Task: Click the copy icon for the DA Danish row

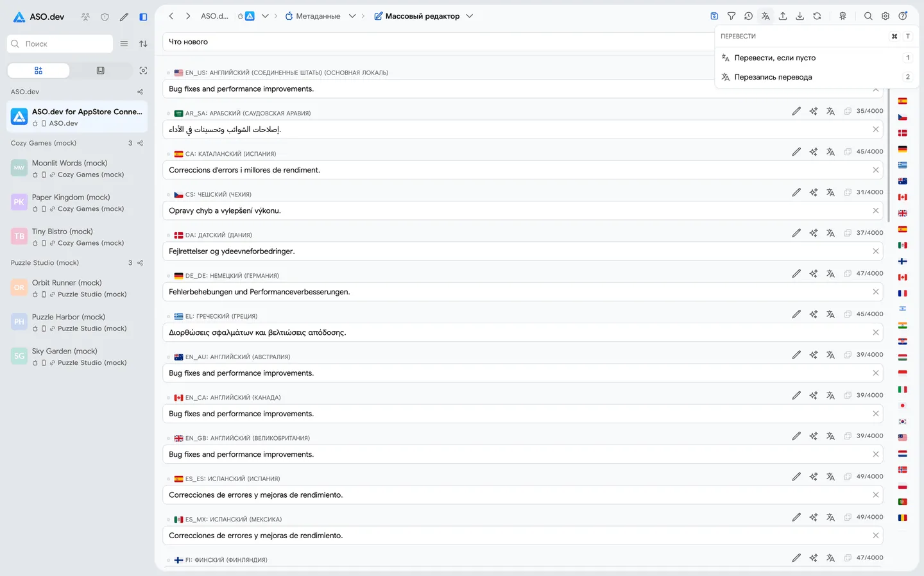Action: pyautogui.click(x=848, y=233)
